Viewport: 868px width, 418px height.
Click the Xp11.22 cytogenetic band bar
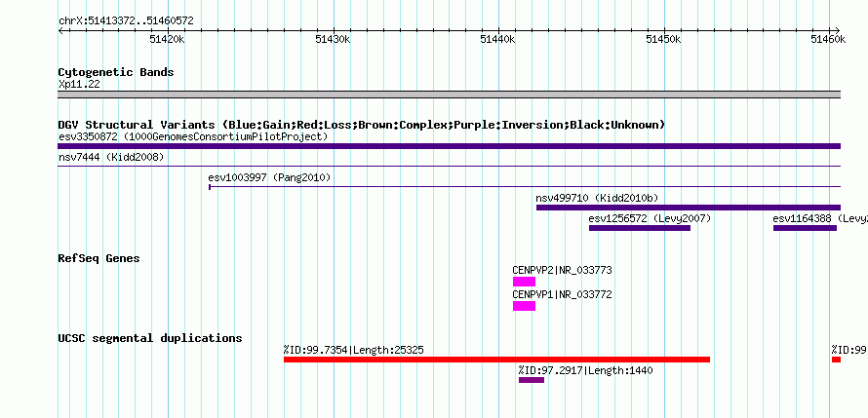449,94
